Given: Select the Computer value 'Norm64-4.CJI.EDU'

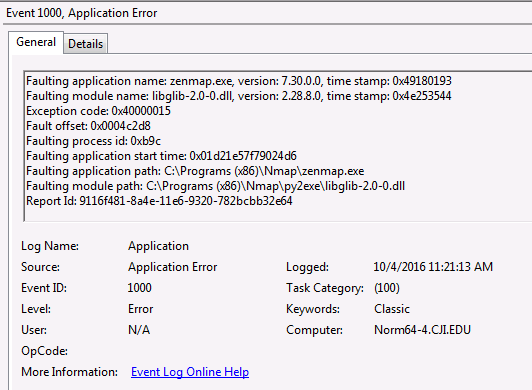Looking at the screenshot, I should coord(422,330).
